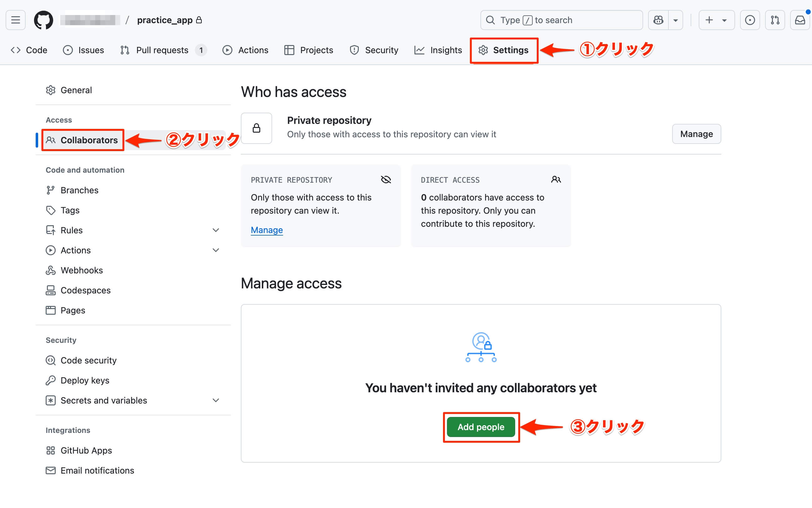
Task: Expand the Copilot dropdown arrow
Action: point(676,20)
